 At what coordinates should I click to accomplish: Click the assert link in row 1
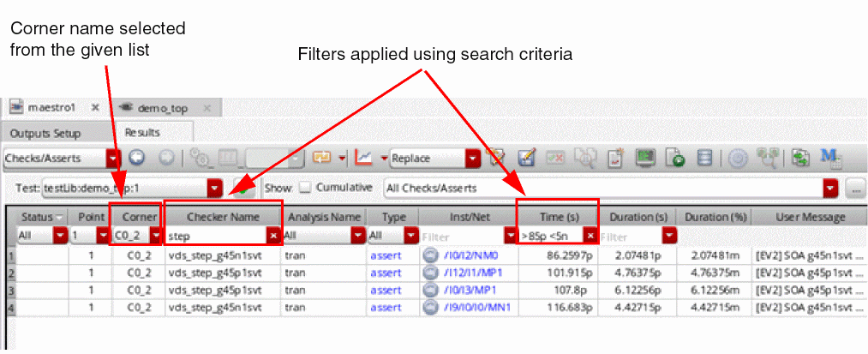[386, 255]
